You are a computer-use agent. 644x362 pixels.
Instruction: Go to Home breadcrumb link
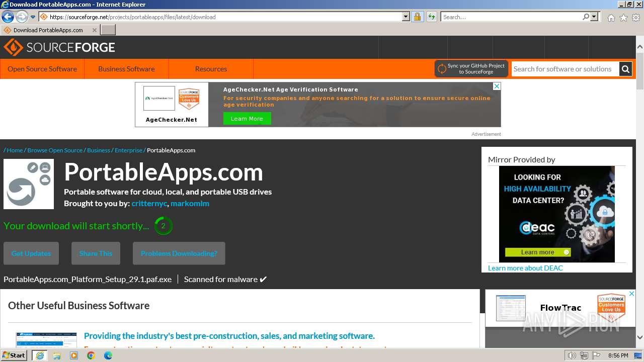pos(15,150)
